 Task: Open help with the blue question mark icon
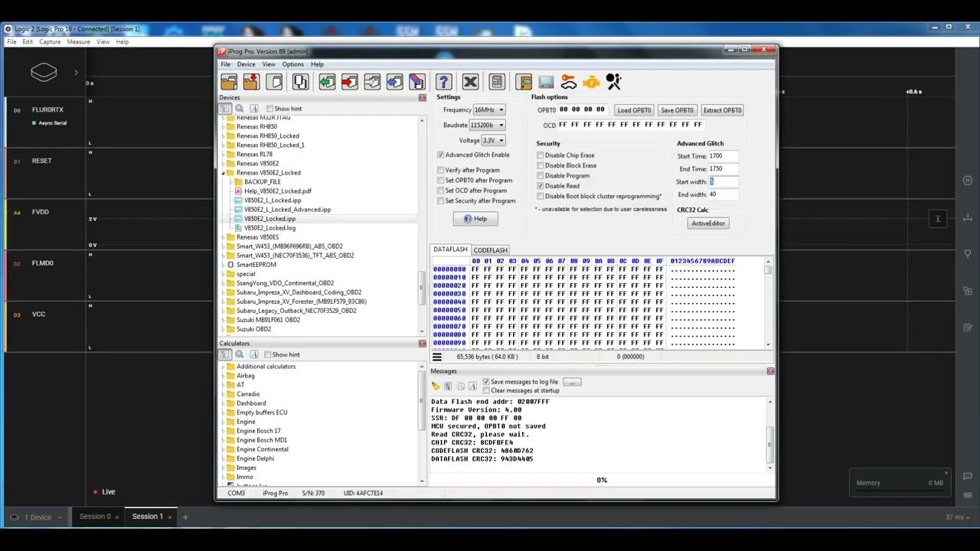click(x=443, y=82)
